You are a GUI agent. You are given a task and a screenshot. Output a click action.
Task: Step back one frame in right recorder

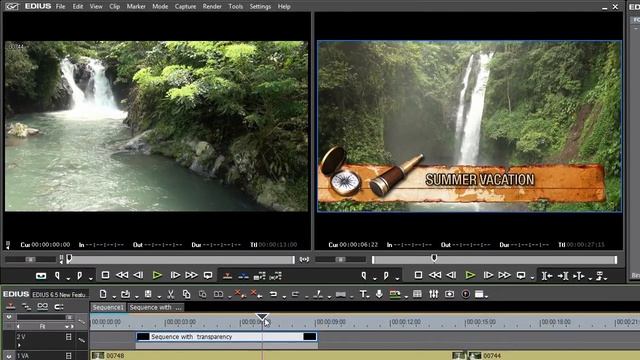(x=451, y=275)
